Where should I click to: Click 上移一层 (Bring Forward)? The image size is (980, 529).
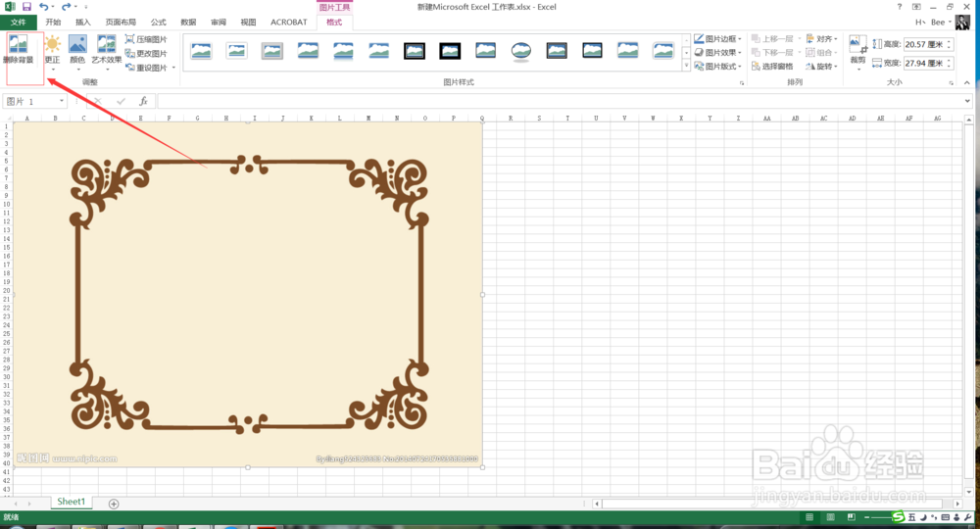772,39
